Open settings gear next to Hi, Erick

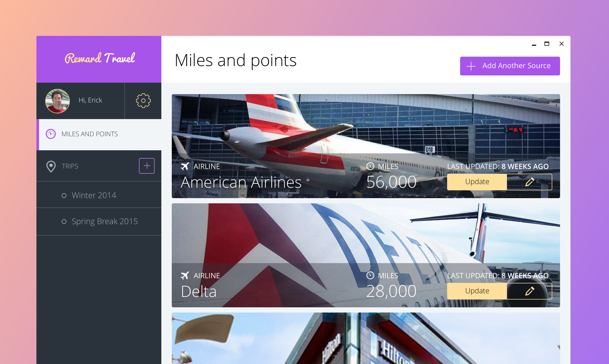coord(143,101)
